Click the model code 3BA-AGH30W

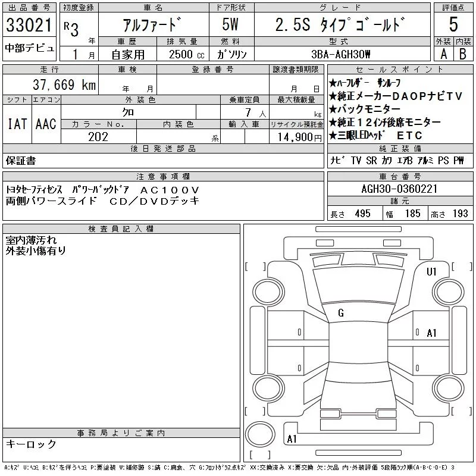point(341,55)
